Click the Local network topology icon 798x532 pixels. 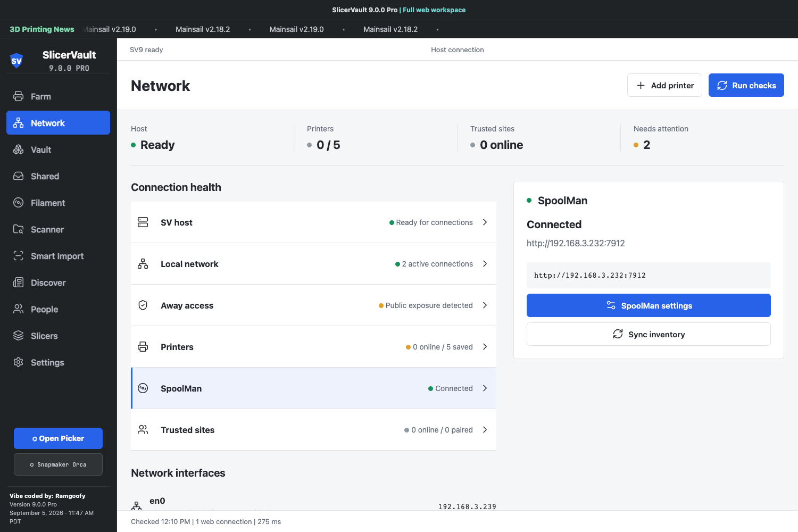(143, 264)
